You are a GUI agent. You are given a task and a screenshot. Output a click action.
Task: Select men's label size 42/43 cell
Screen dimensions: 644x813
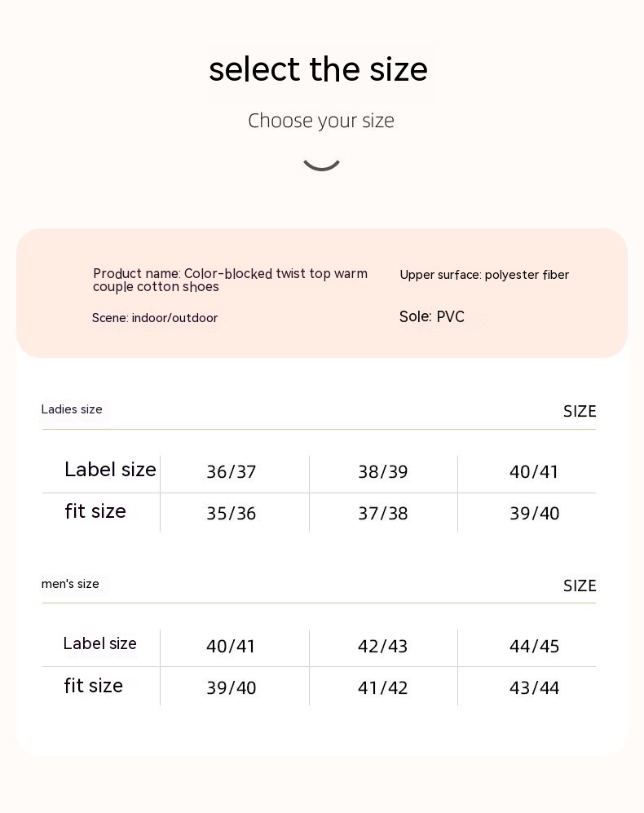click(383, 647)
